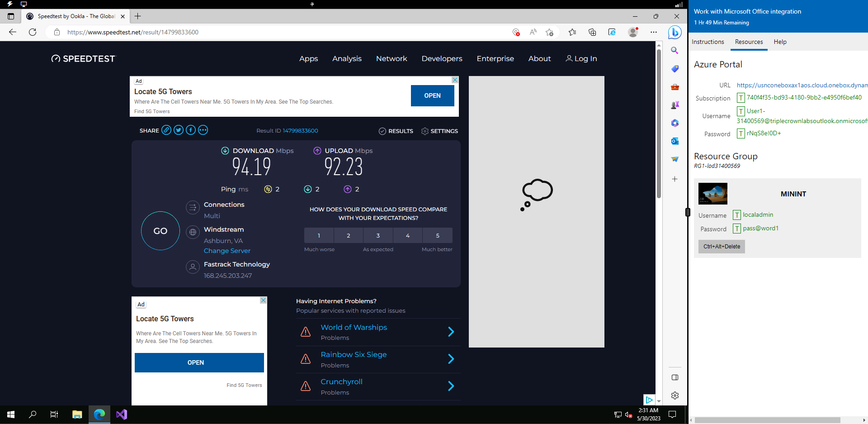Click the Log In link
This screenshot has width=868, height=424.
pyautogui.click(x=581, y=59)
